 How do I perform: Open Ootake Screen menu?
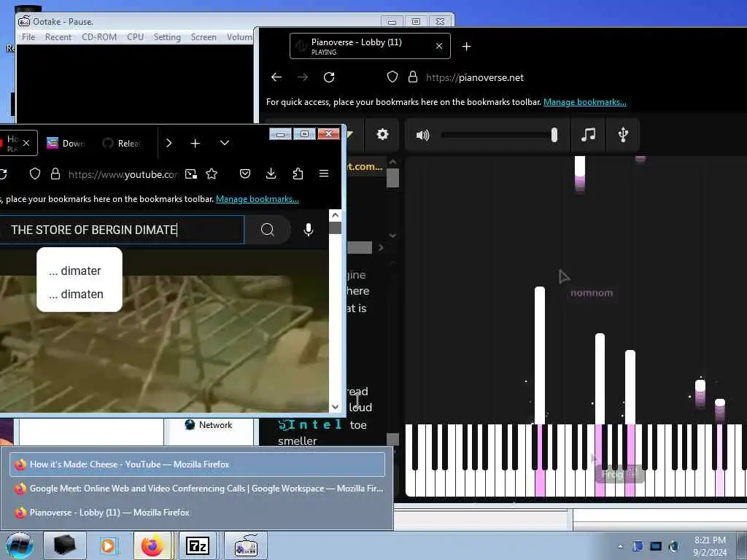(204, 37)
